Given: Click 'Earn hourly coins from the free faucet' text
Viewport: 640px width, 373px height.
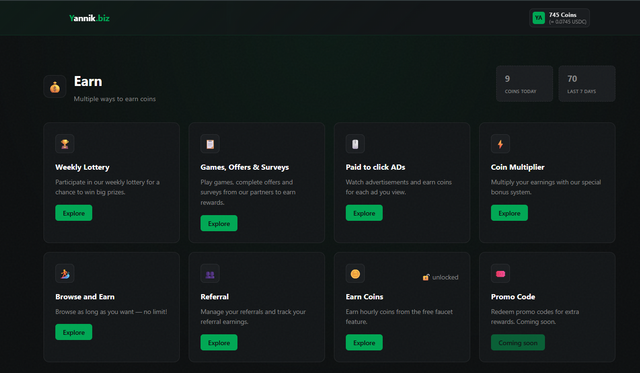Looking at the screenshot, I should [x=399, y=317].
